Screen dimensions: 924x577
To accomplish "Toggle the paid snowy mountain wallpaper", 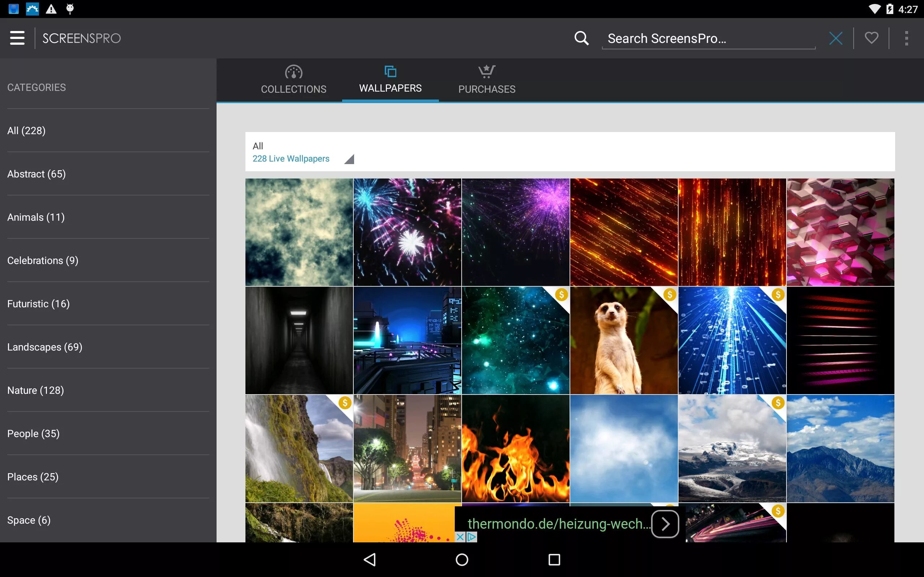I will pos(732,449).
